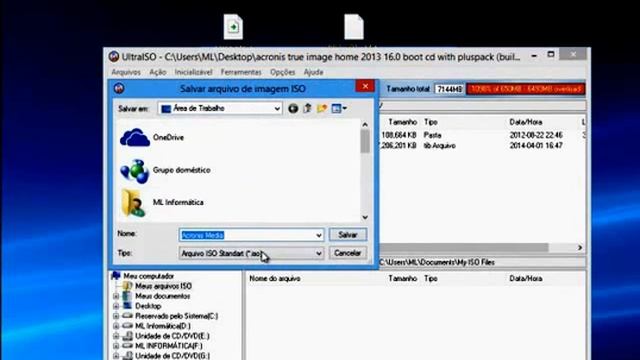Click the up one level folder icon
The height and width of the screenshot is (360, 640).
[x=307, y=108]
